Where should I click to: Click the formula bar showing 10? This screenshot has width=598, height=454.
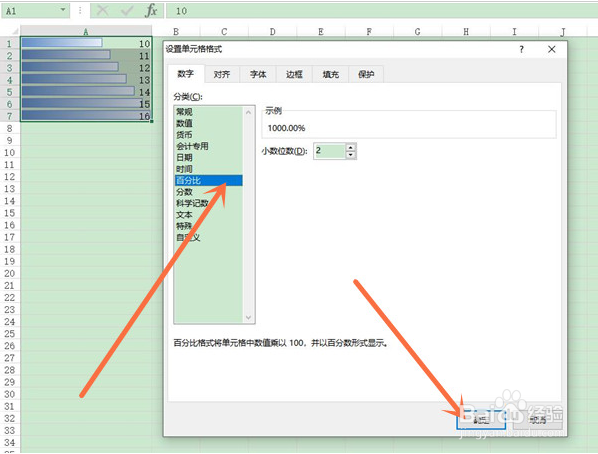pyautogui.click(x=381, y=11)
